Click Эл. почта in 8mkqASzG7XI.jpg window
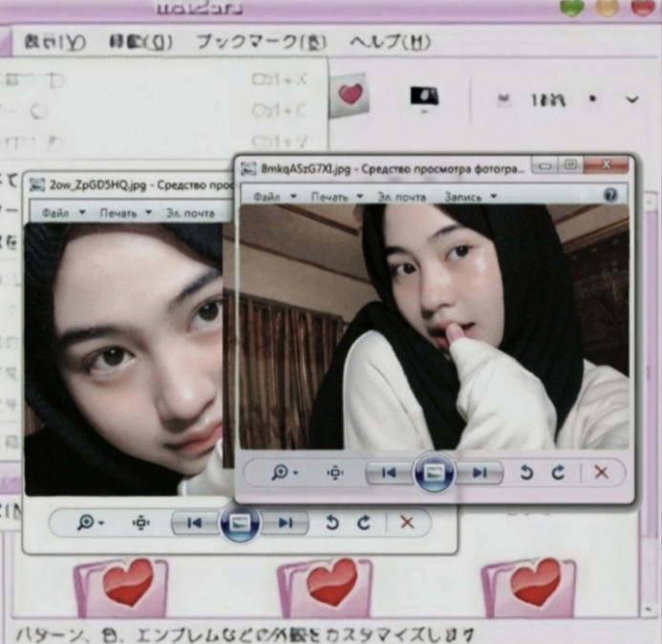Screen dimensions: 662x644 (401, 196)
